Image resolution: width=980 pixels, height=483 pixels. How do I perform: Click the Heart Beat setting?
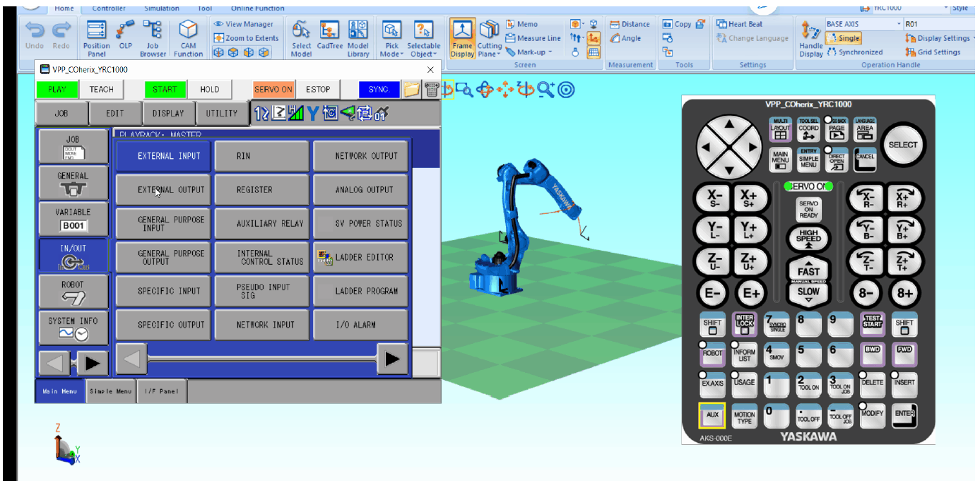pyautogui.click(x=740, y=24)
